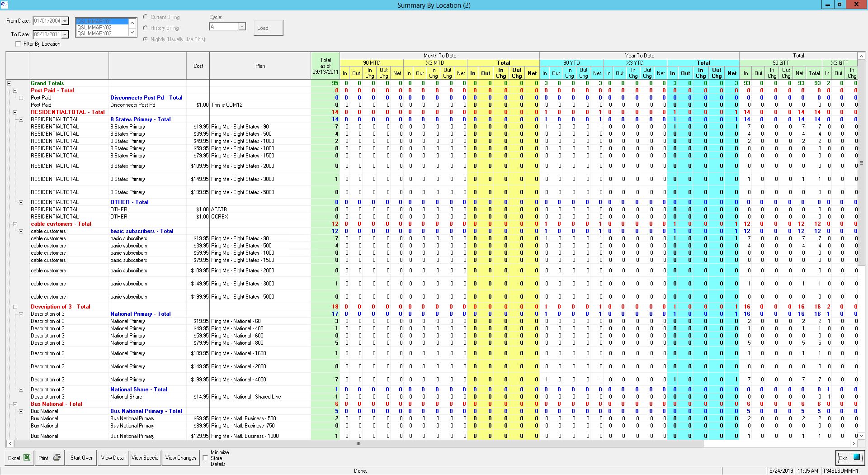Select QSUMMARY01 in the list
Image resolution: width=868 pixels, height=475 pixels.
(x=102, y=22)
